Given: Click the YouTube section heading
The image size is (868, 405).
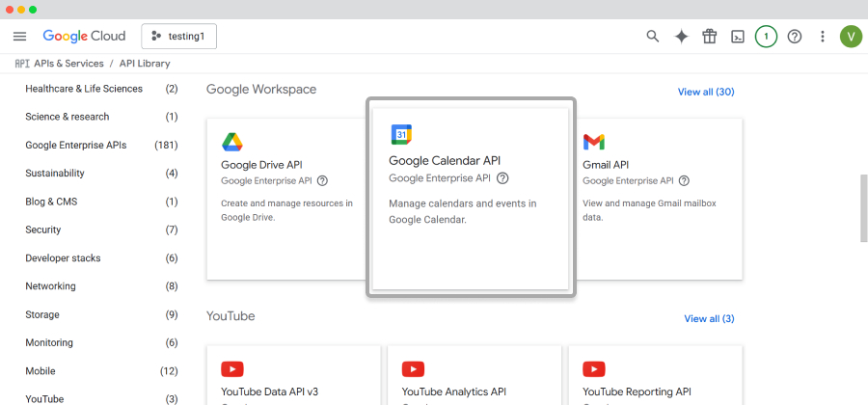Looking at the screenshot, I should pyautogui.click(x=231, y=316).
